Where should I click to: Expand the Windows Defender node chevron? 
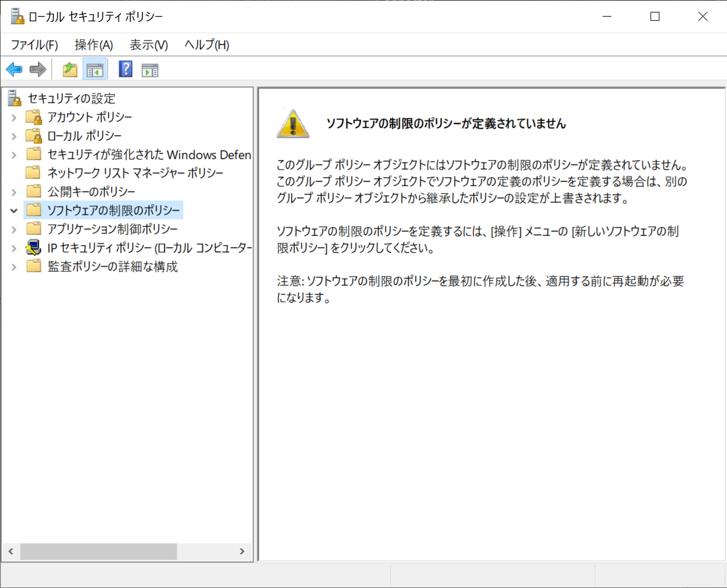pyautogui.click(x=14, y=155)
